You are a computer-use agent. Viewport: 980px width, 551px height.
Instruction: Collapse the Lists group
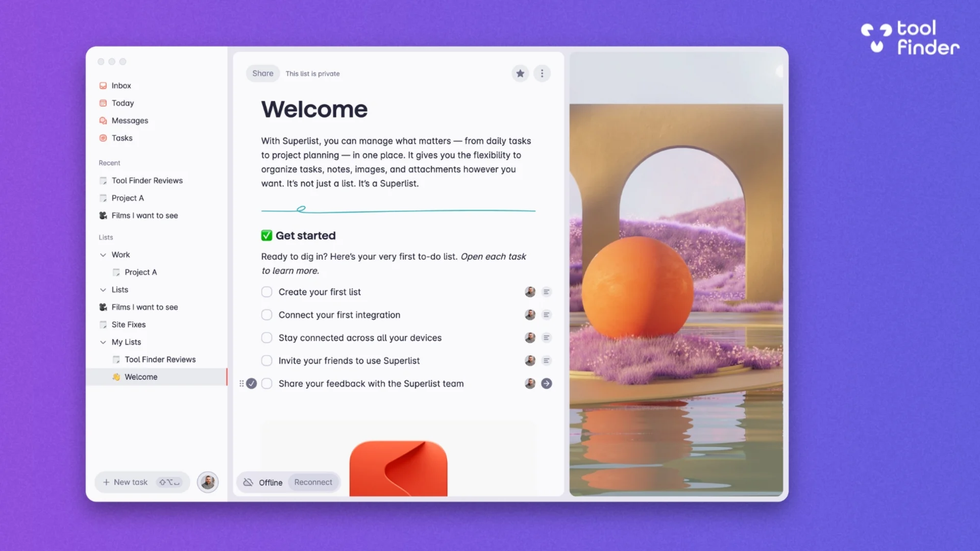[x=103, y=289]
